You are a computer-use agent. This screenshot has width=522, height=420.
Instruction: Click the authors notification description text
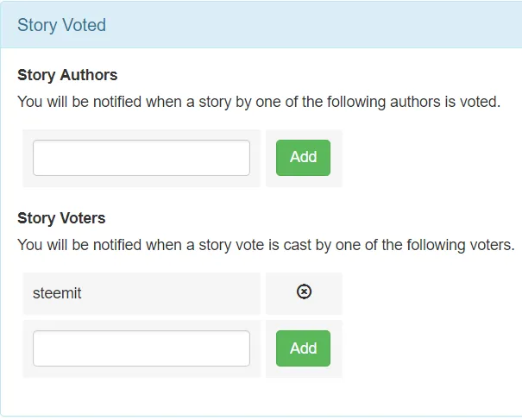click(259, 102)
